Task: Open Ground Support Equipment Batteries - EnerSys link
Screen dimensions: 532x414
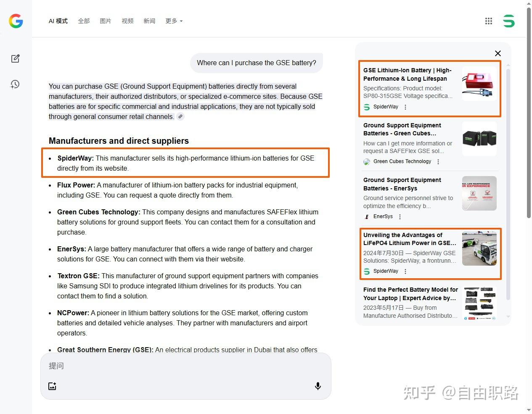Action: tap(402, 184)
